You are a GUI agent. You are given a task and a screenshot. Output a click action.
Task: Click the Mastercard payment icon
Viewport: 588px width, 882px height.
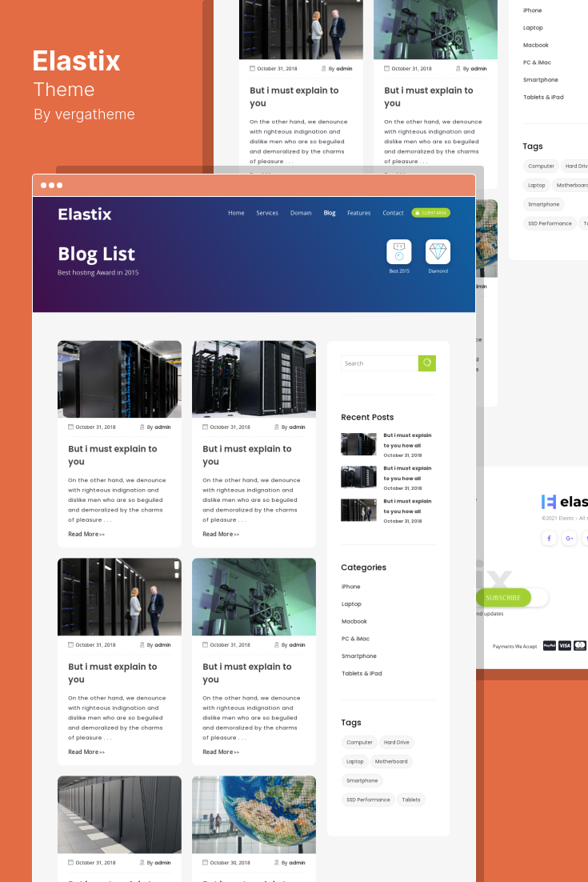click(x=580, y=646)
